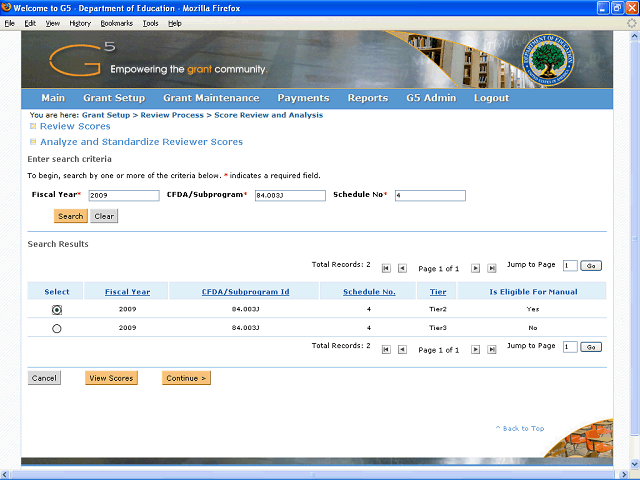Follow the Grant Setup breadcrumb link
Image resolution: width=640 pixels, height=480 pixels.
[x=106, y=115]
